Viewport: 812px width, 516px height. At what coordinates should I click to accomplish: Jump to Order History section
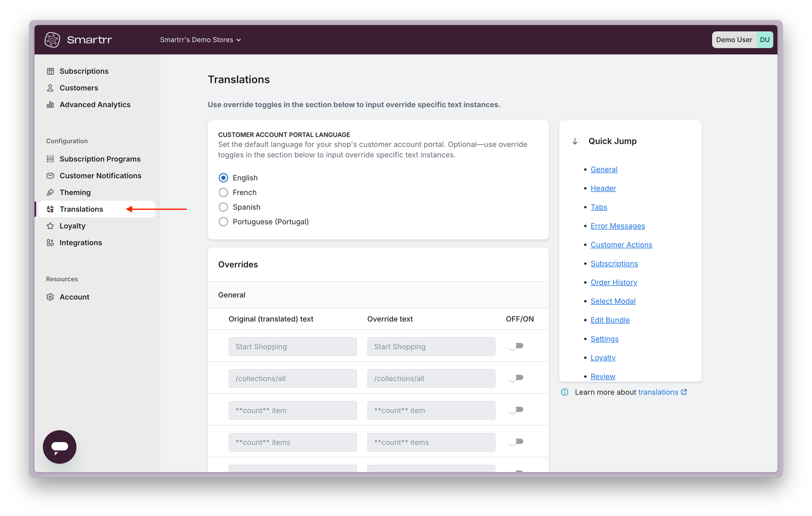point(614,282)
